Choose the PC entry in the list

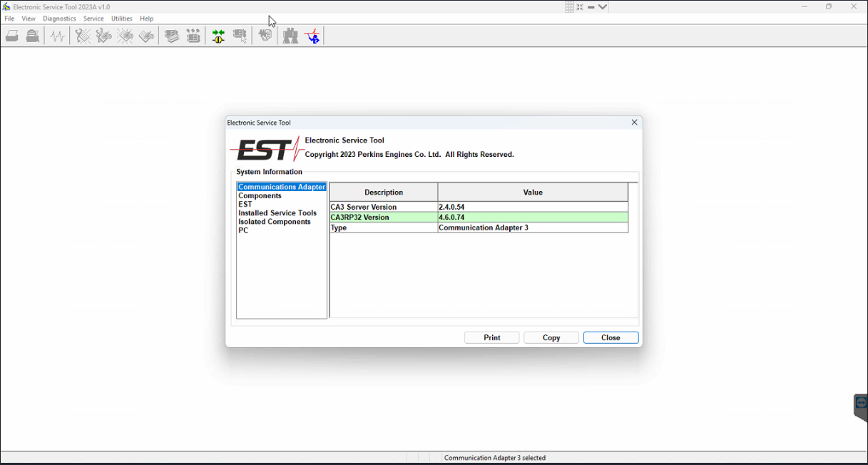point(243,230)
